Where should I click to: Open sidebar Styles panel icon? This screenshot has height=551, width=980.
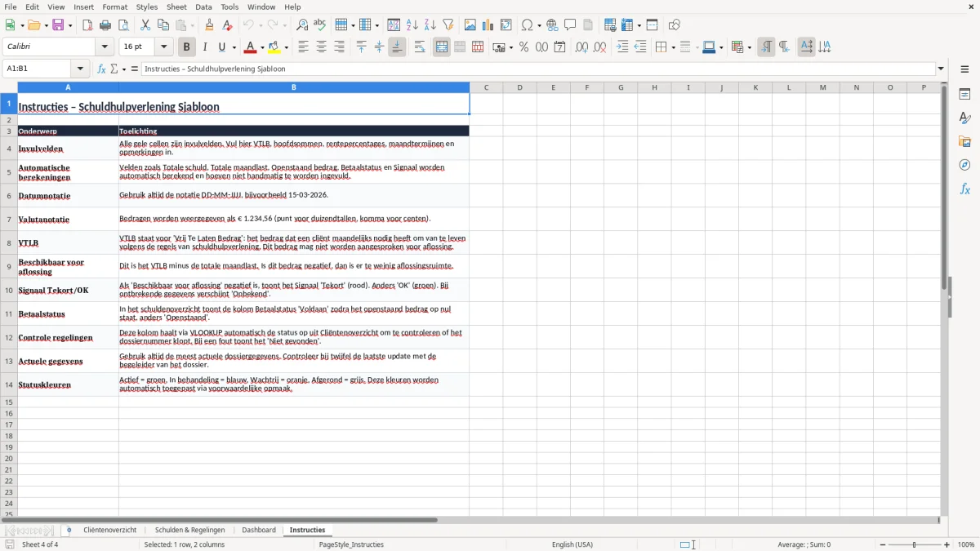point(964,118)
